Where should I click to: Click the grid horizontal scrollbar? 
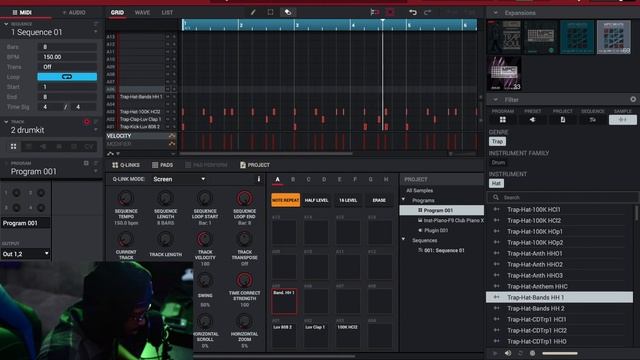click(266, 153)
